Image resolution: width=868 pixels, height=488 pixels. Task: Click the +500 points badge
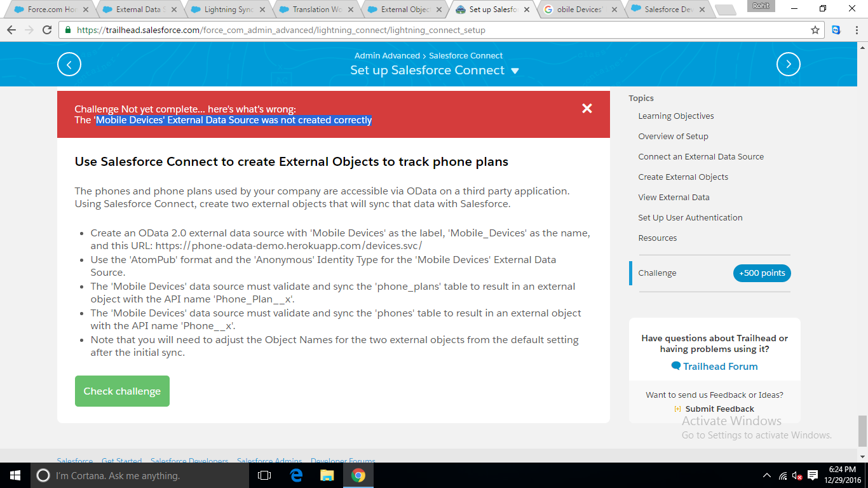click(x=762, y=273)
